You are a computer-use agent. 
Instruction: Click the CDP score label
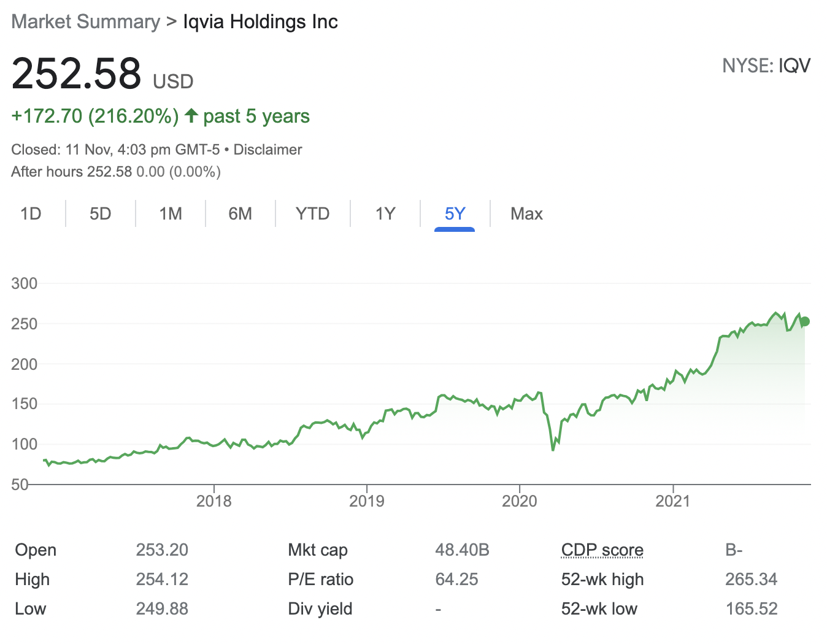[602, 550]
